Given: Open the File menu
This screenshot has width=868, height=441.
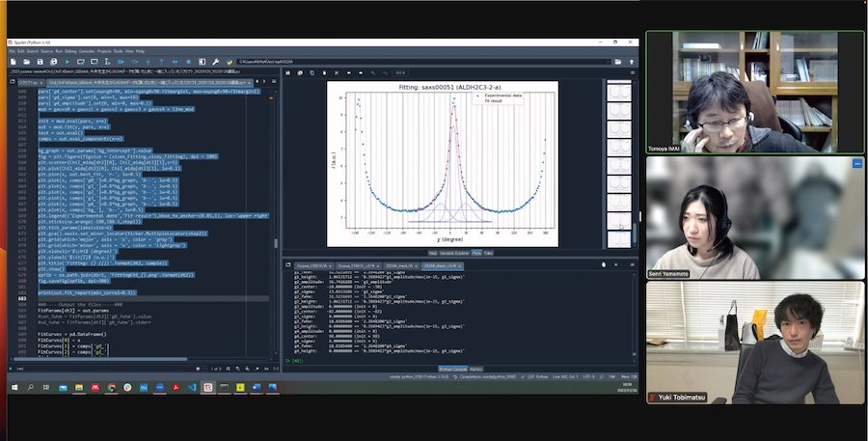Looking at the screenshot, I should (x=13, y=51).
